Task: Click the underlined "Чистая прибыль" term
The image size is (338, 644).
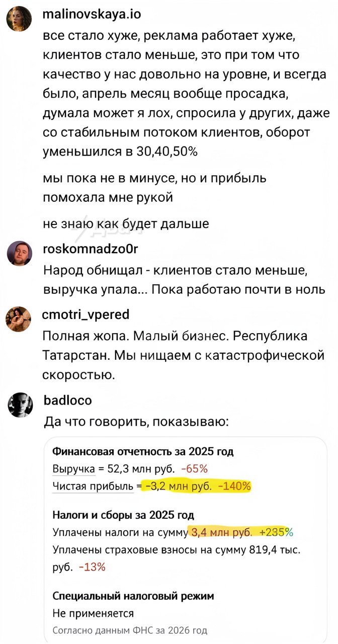Action: tap(94, 486)
